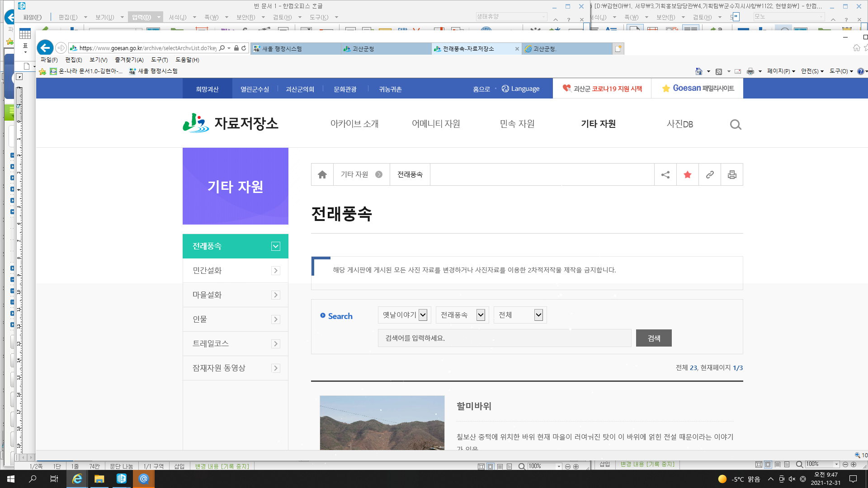Click the home icon in breadcrumb bar
This screenshot has height=488, width=868.
point(322,175)
